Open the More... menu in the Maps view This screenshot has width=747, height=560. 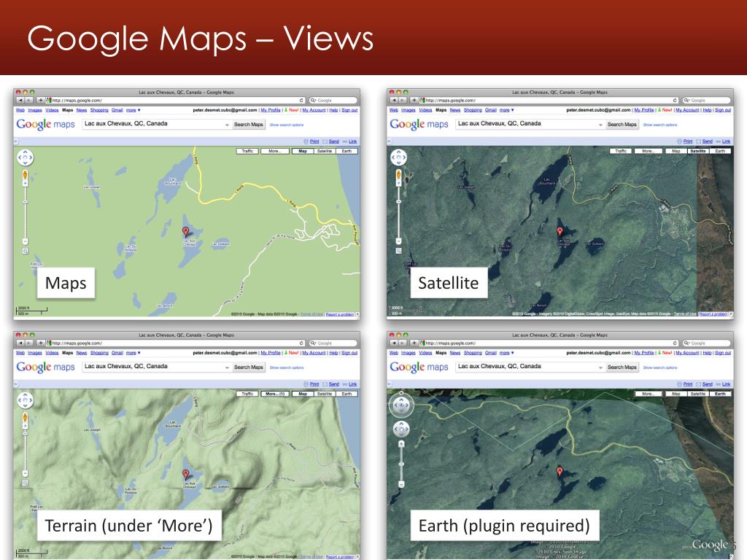pyautogui.click(x=274, y=152)
